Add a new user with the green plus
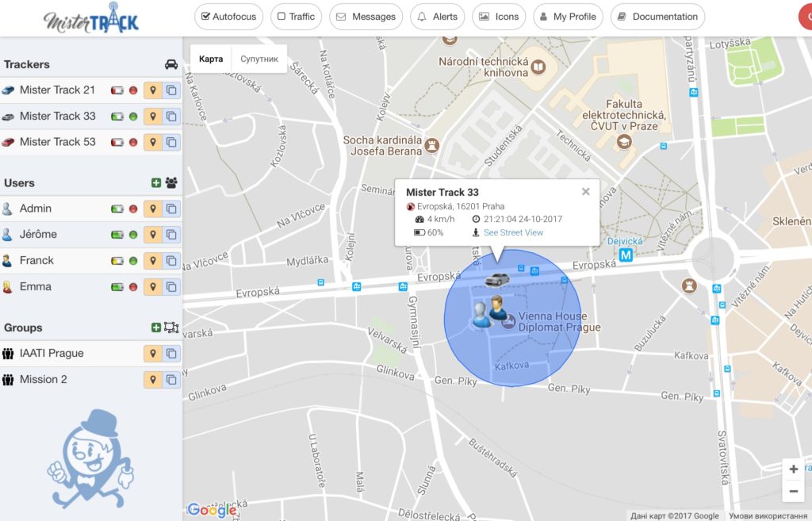Screen dimensions: 812x521 156,183
